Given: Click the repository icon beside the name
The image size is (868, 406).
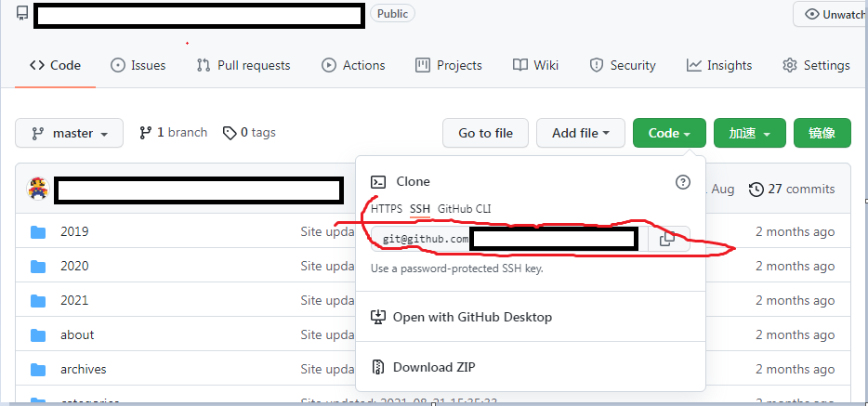Looking at the screenshot, I should tap(22, 13).
